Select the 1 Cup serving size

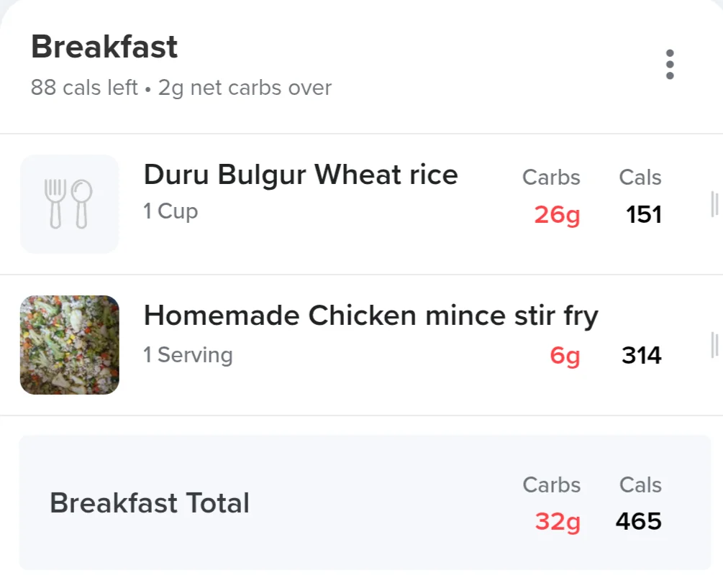[x=170, y=211]
